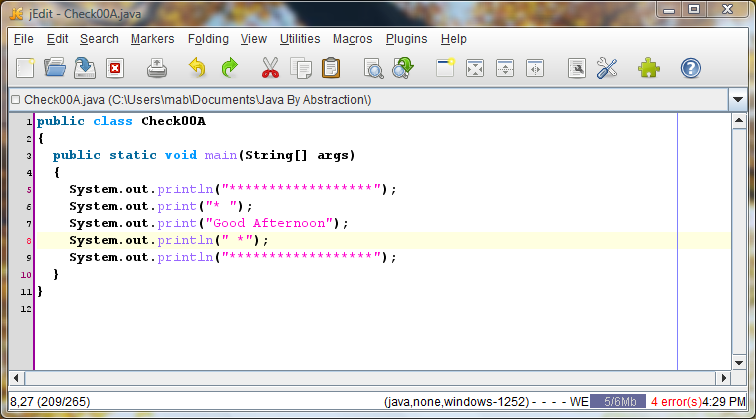Create a new file with toolbar icon
The width and height of the screenshot is (756, 419).
(25, 68)
